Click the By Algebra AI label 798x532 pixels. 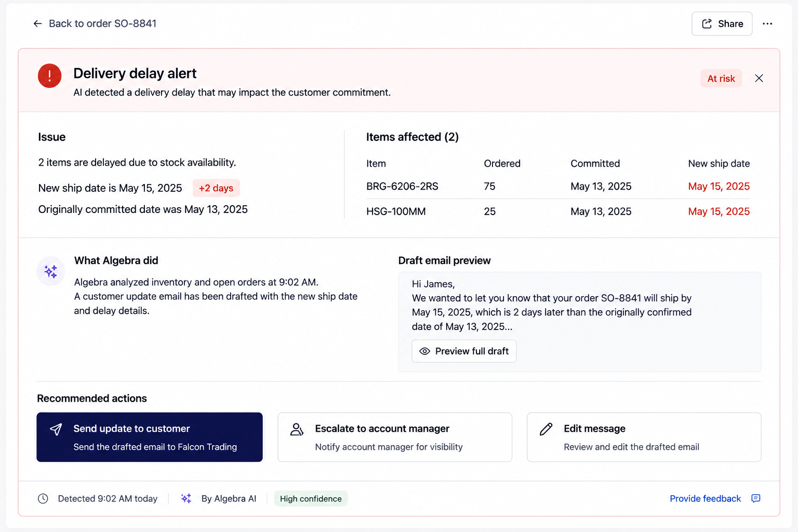pos(229,499)
